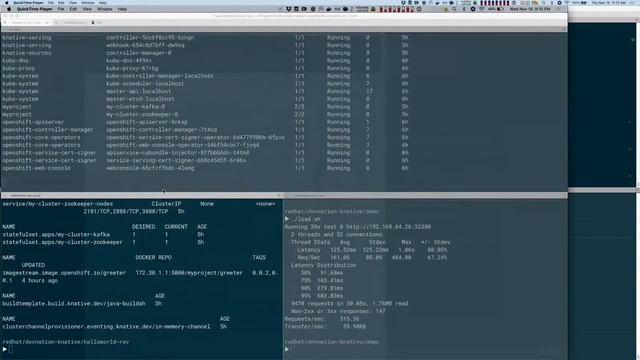Click the kube-dns-4f9zv pod name

(129, 61)
